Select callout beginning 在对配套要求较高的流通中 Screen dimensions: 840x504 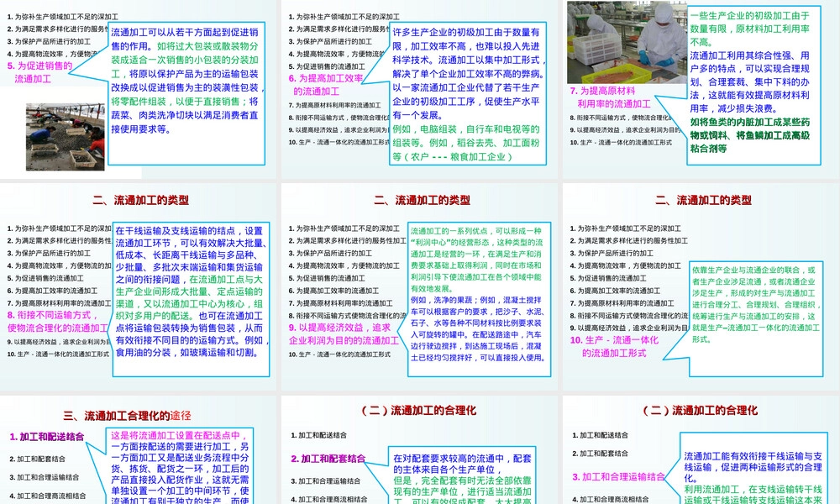(x=462, y=475)
